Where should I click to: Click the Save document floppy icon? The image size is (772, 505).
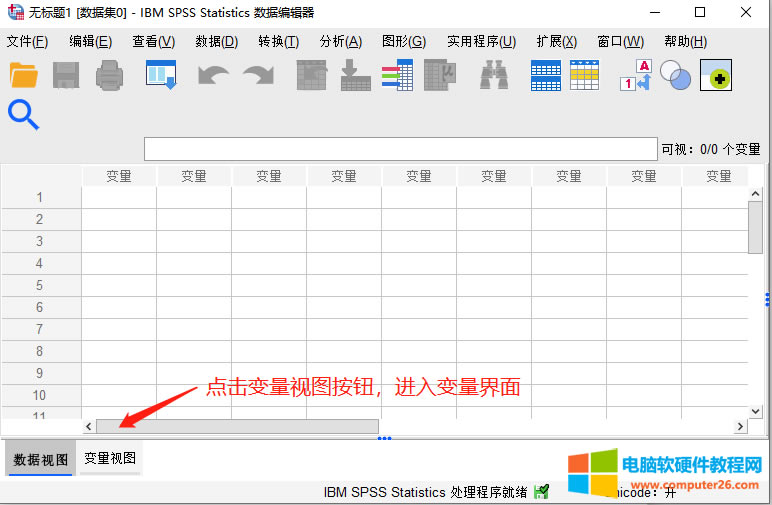pos(66,75)
